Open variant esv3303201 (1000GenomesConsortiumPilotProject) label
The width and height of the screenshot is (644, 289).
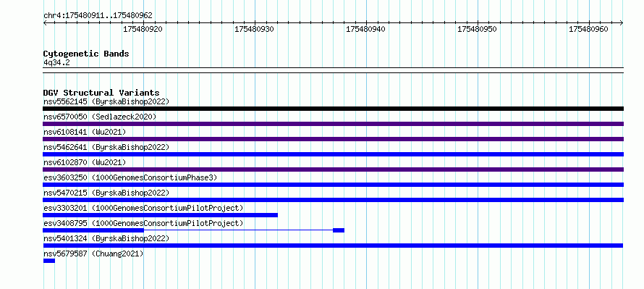(143, 208)
